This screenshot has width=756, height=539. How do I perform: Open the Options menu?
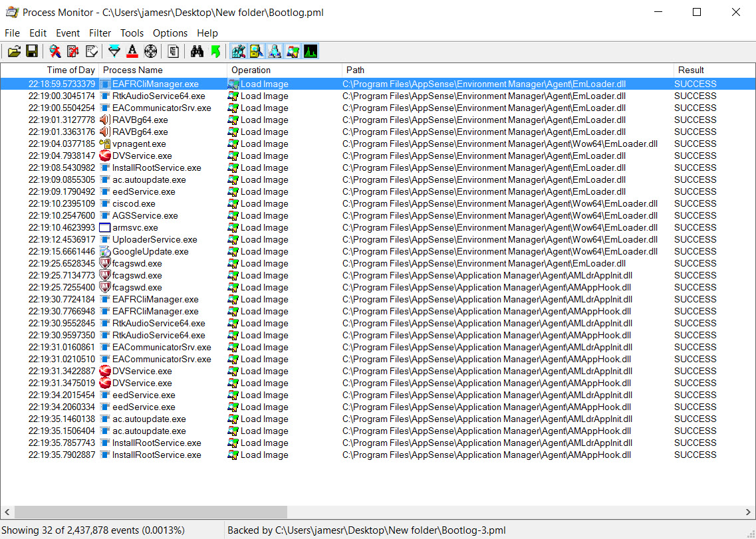[x=170, y=33]
